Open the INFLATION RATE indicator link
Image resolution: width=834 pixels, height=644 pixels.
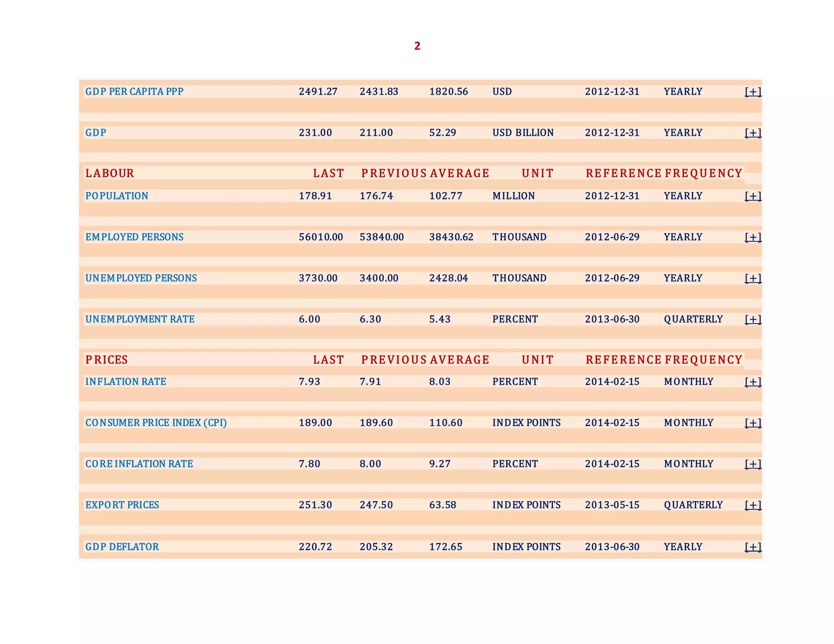pyautogui.click(x=125, y=382)
